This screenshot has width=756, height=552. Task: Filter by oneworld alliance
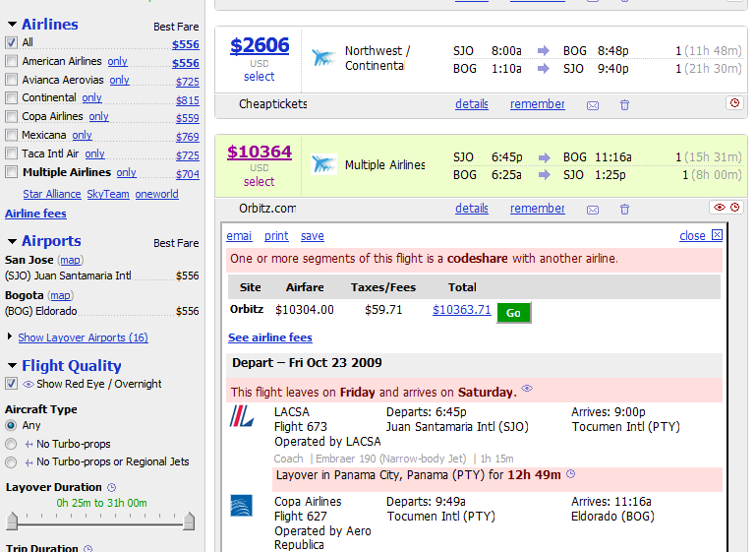point(156,194)
